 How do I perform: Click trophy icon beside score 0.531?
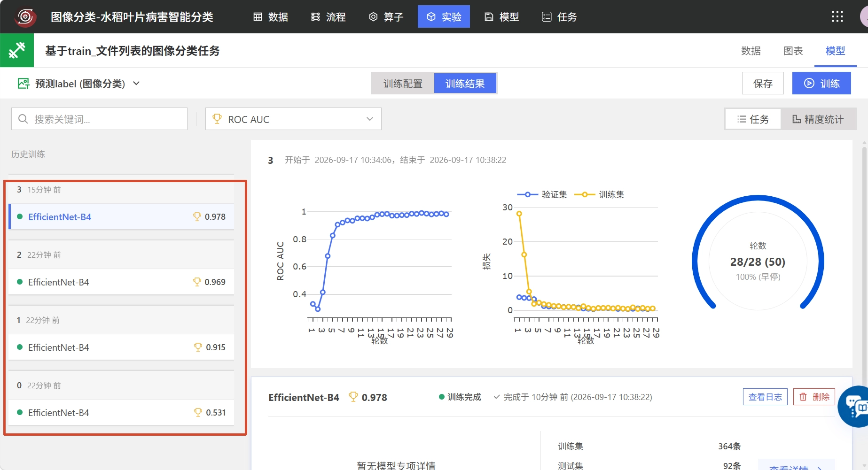[198, 412]
